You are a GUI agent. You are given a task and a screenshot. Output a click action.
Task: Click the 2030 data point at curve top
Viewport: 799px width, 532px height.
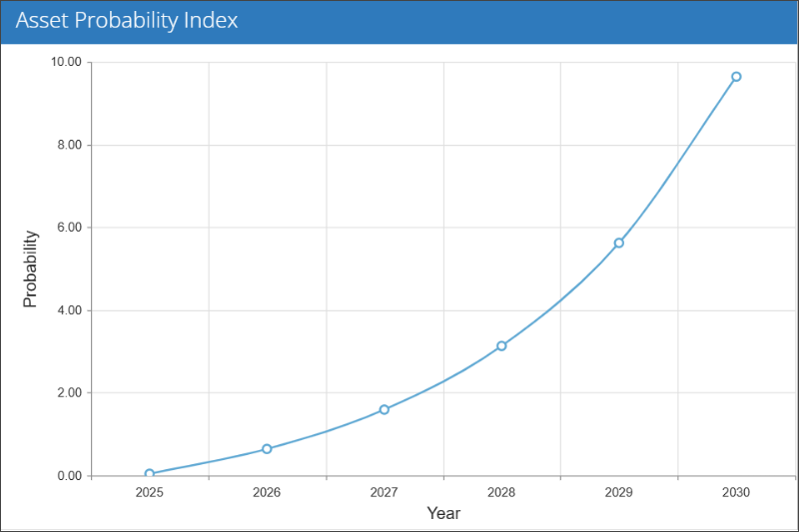tap(736, 77)
